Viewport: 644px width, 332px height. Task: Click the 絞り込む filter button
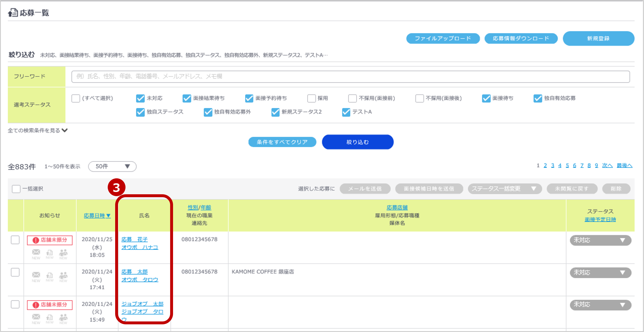click(x=357, y=142)
